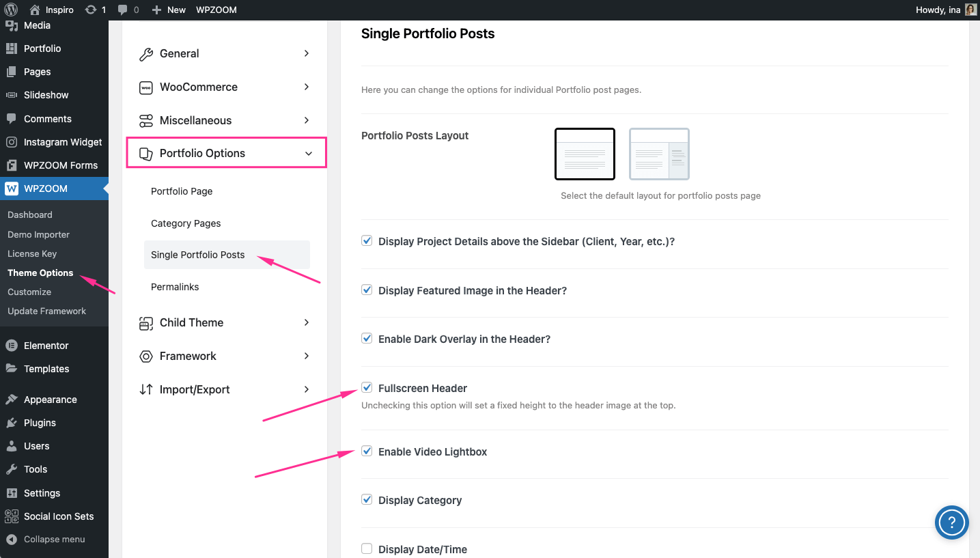Click the user avatar in top right

pos(970,10)
